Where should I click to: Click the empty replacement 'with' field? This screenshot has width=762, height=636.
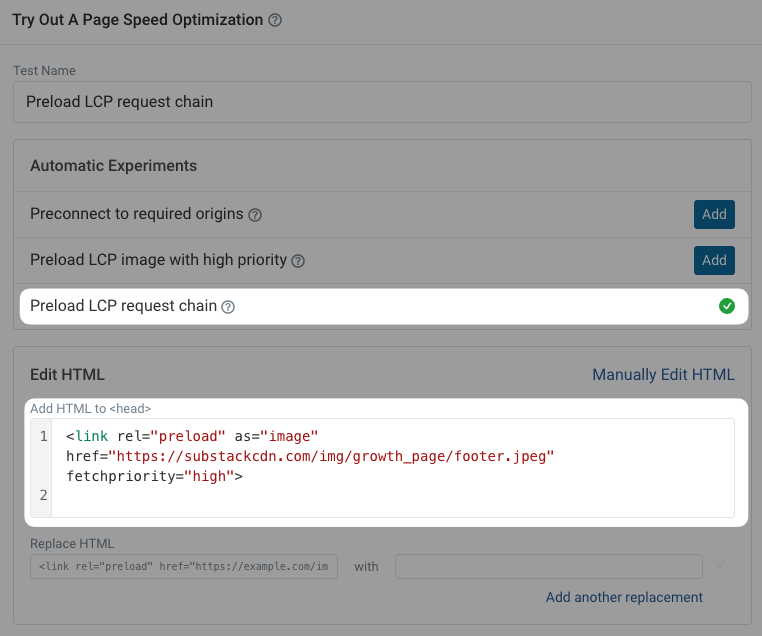[548, 567]
